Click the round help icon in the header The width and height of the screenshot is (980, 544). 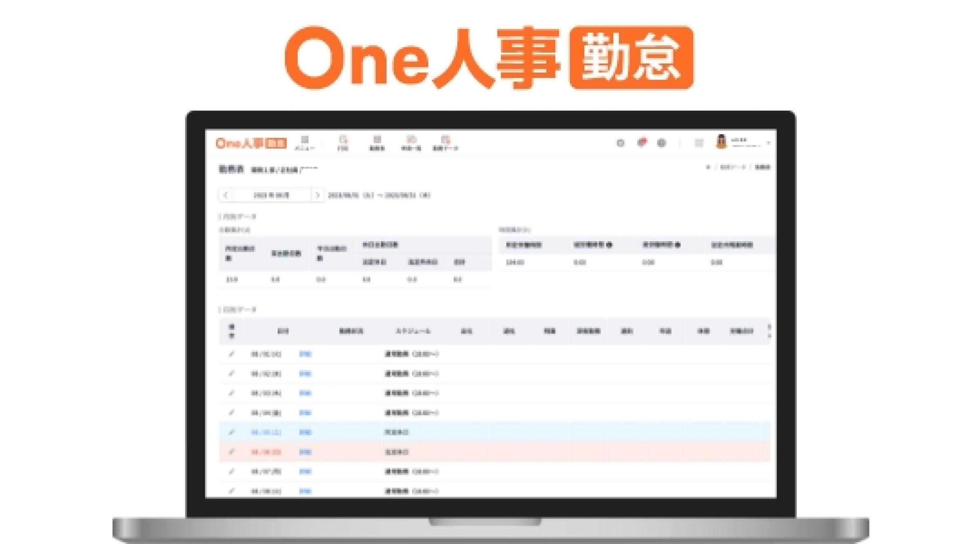pos(620,143)
